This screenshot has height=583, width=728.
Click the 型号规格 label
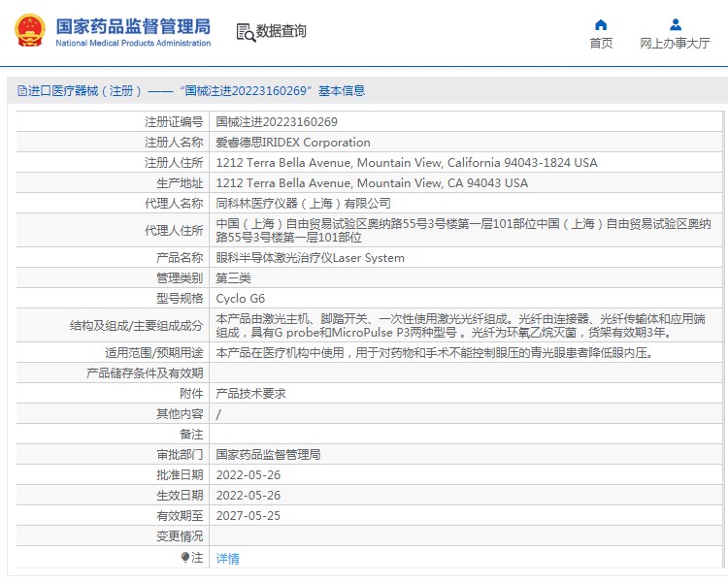click(180, 299)
